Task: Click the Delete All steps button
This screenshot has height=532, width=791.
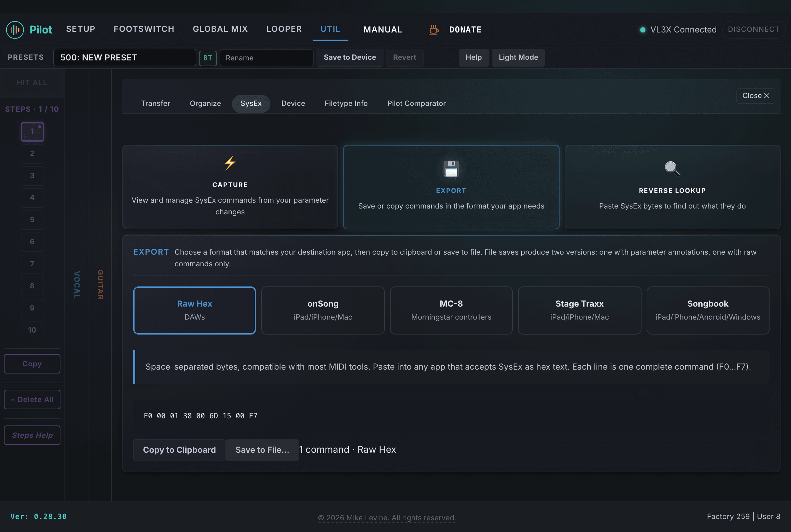Action: point(32,400)
